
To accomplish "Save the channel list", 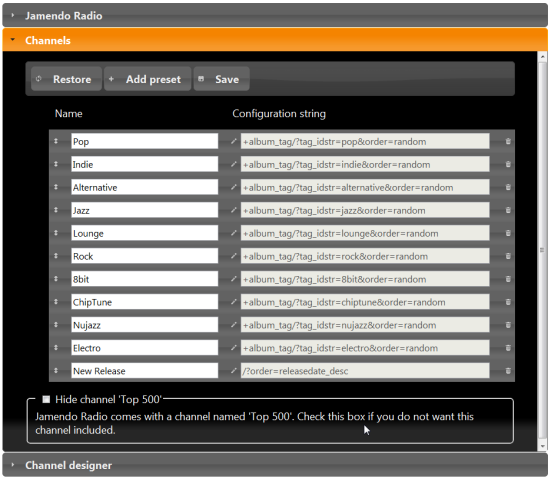I will [x=222, y=79].
